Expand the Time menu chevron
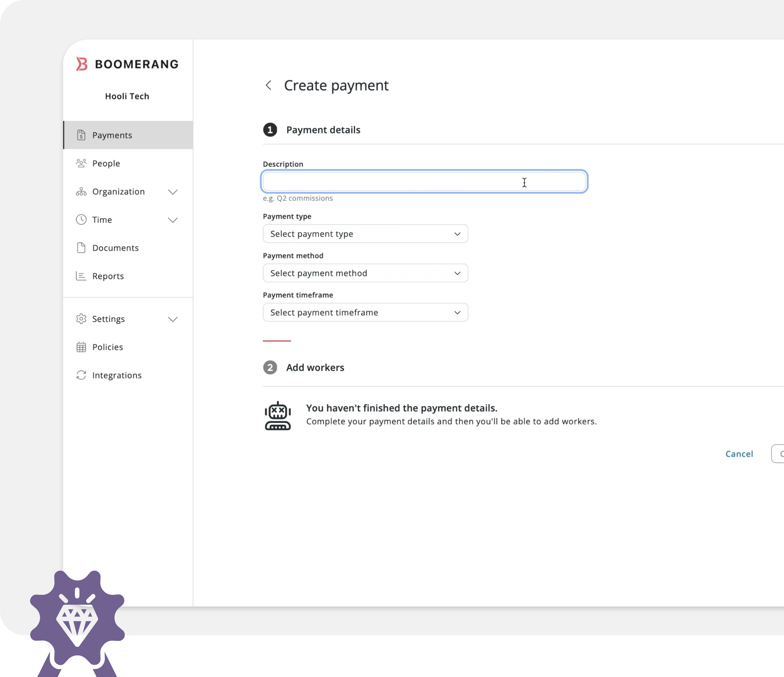 click(x=173, y=220)
